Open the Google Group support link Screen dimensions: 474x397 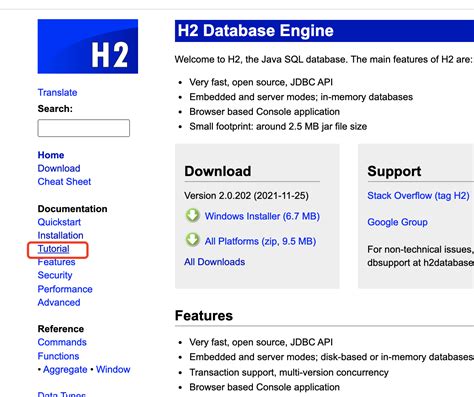point(397,222)
